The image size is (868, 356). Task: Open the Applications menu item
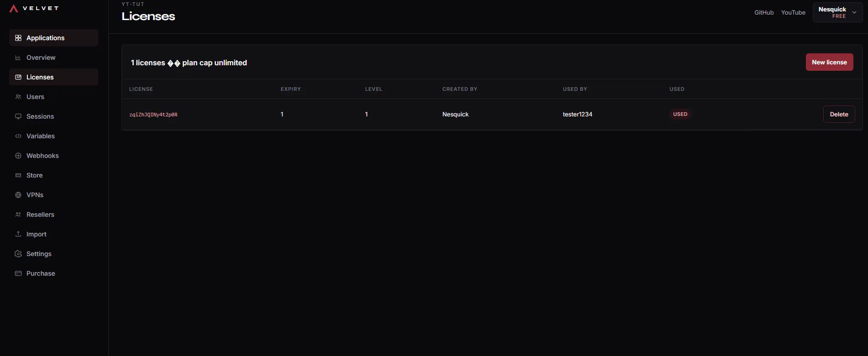[53, 38]
